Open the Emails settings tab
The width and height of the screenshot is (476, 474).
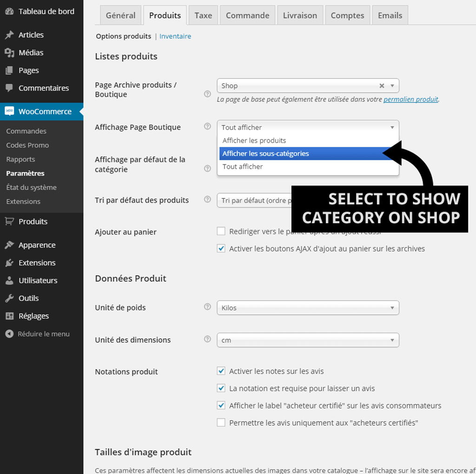pyautogui.click(x=390, y=15)
